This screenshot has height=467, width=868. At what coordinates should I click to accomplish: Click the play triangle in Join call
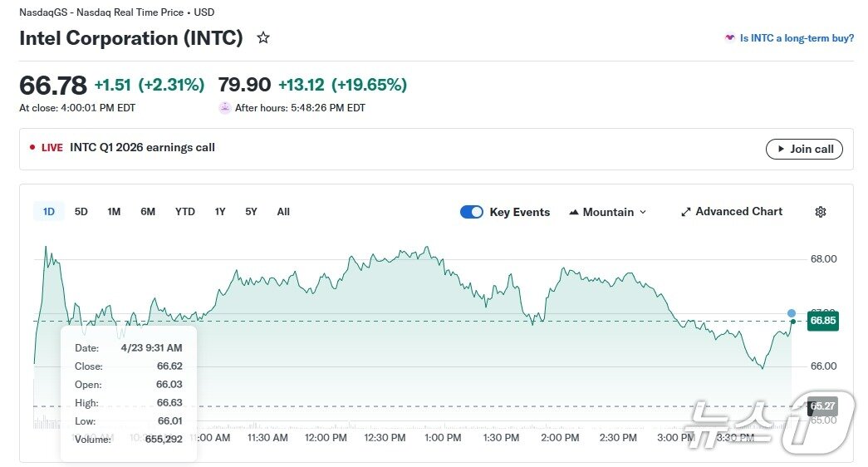781,149
